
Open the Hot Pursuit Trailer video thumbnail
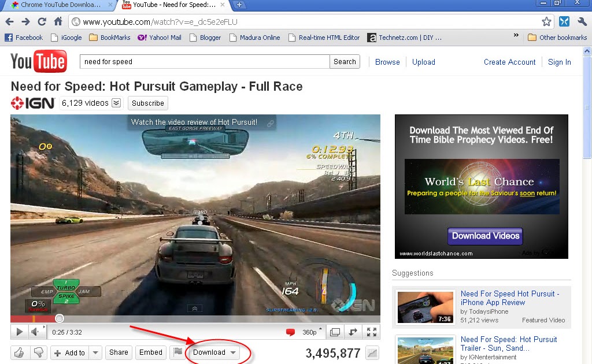click(425, 350)
